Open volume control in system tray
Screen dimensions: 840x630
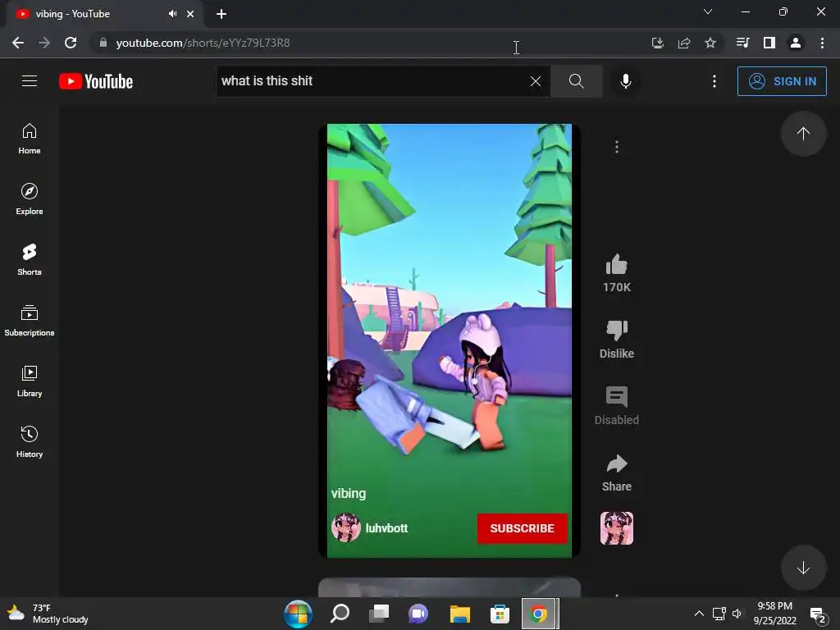point(737,614)
